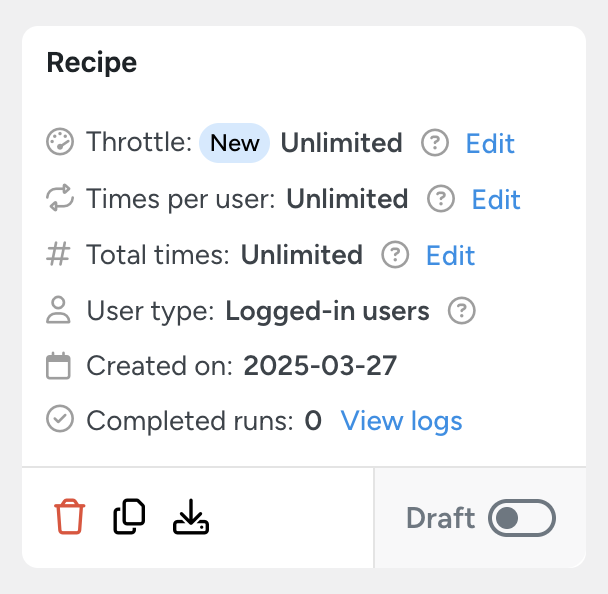Open View logs for completed runs
This screenshot has width=608, height=594.
click(x=401, y=421)
